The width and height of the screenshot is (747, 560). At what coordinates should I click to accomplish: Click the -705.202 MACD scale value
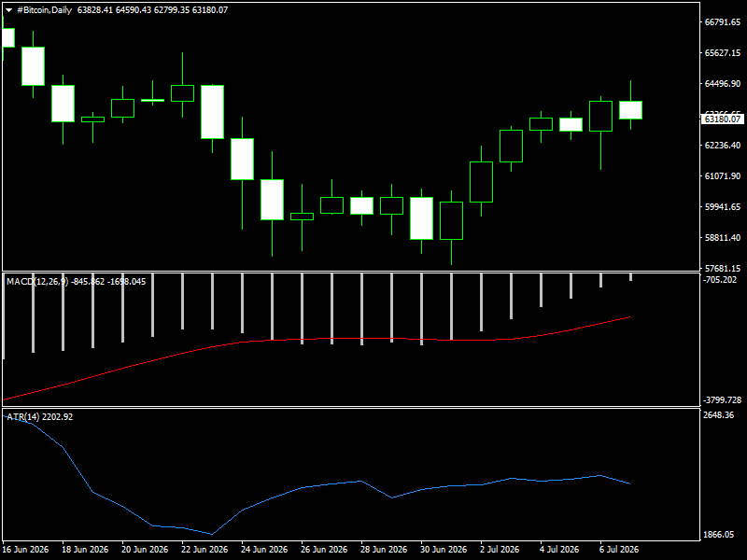tap(720, 279)
